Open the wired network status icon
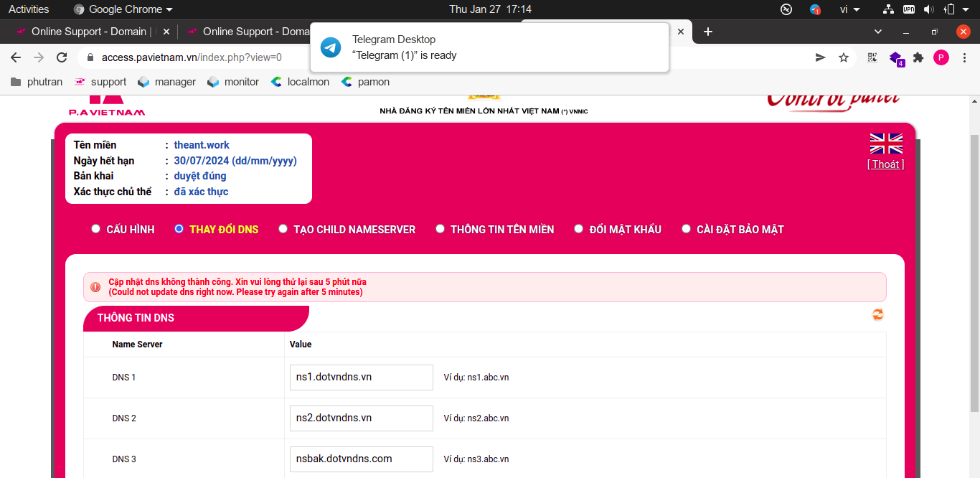980x478 pixels. (x=888, y=9)
